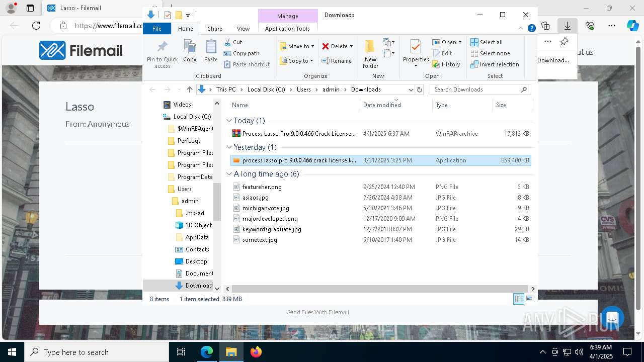Click Copy path command
This screenshot has height=362, width=644.
click(242, 53)
